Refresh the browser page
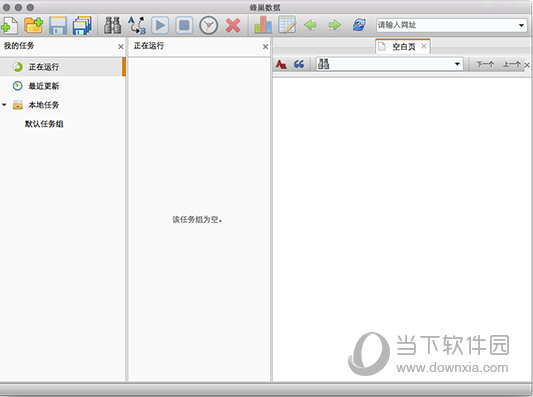The height and width of the screenshot is (397, 533). (359, 25)
